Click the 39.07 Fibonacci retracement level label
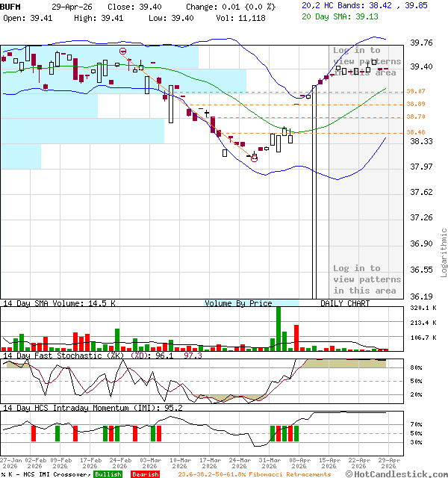 [416, 92]
